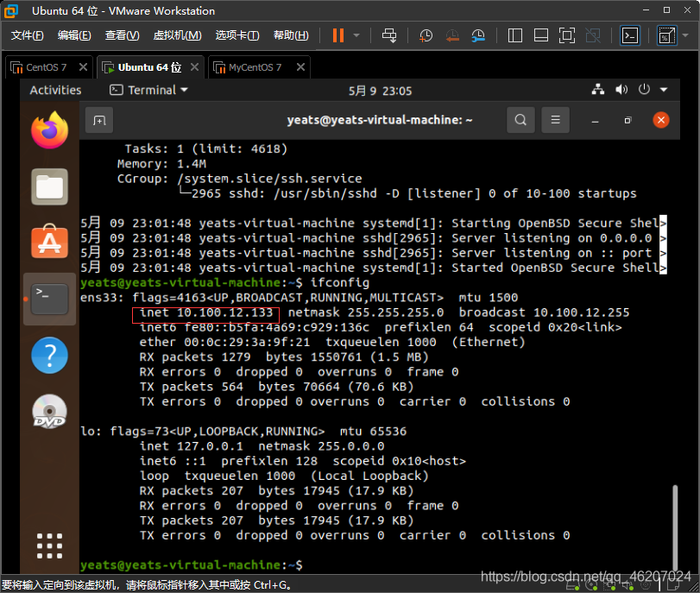Open the 虚拟机(M) menu
700x593 pixels.
(x=177, y=35)
